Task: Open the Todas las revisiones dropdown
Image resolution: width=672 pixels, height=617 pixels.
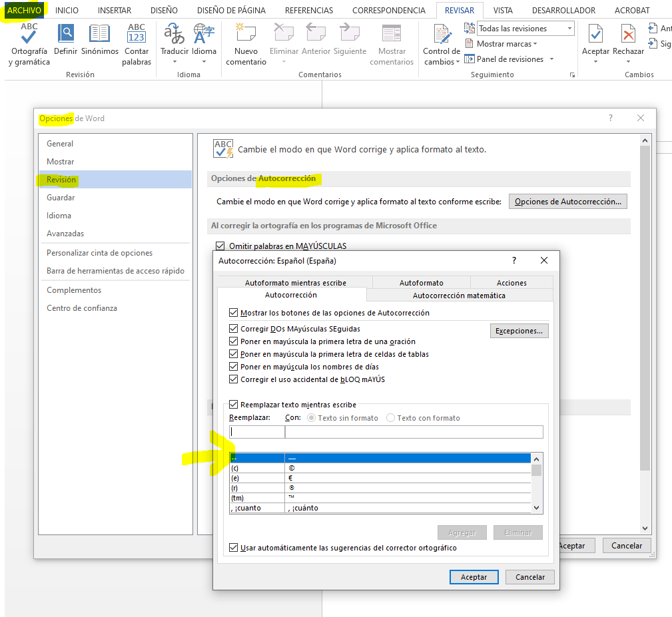Action: (x=525, y=29)
